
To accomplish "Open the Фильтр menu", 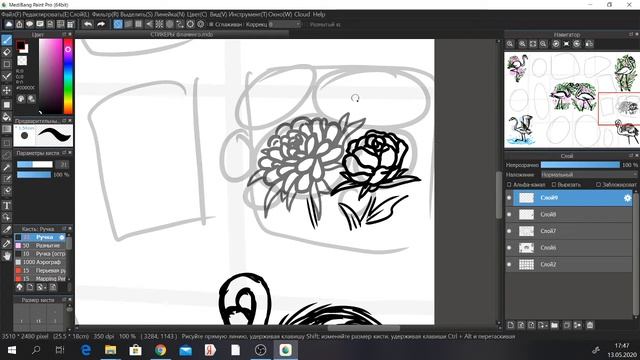I will 105,14.
